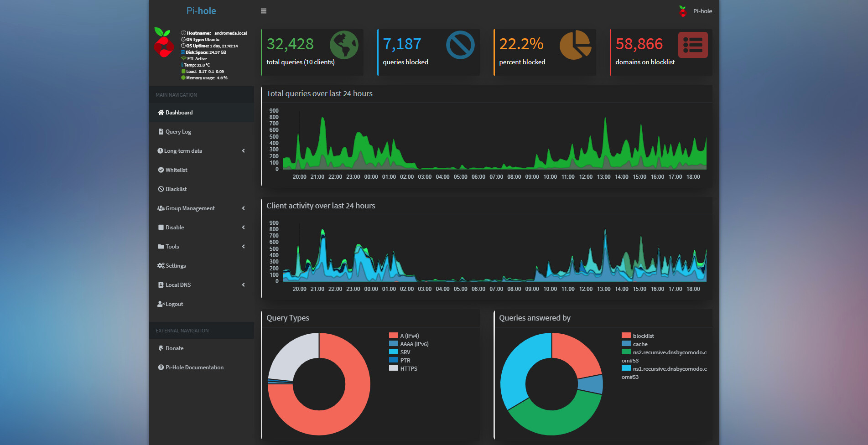The height and width of the screenshot is (445, 868).
Task: Click the Donate link
Action: [x=174, y=348]
